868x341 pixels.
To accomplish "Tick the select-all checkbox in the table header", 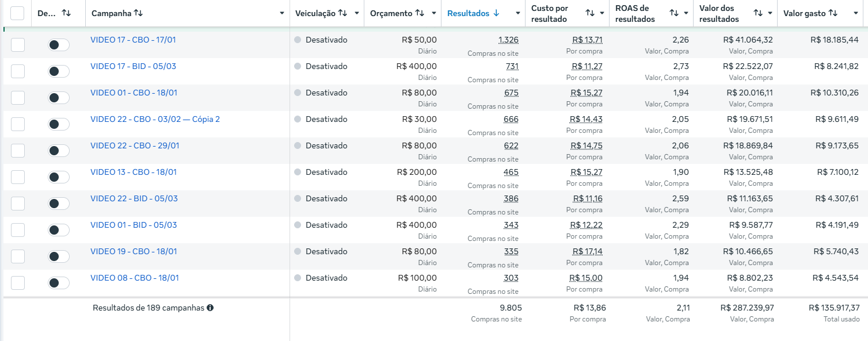I will (17, 13).
